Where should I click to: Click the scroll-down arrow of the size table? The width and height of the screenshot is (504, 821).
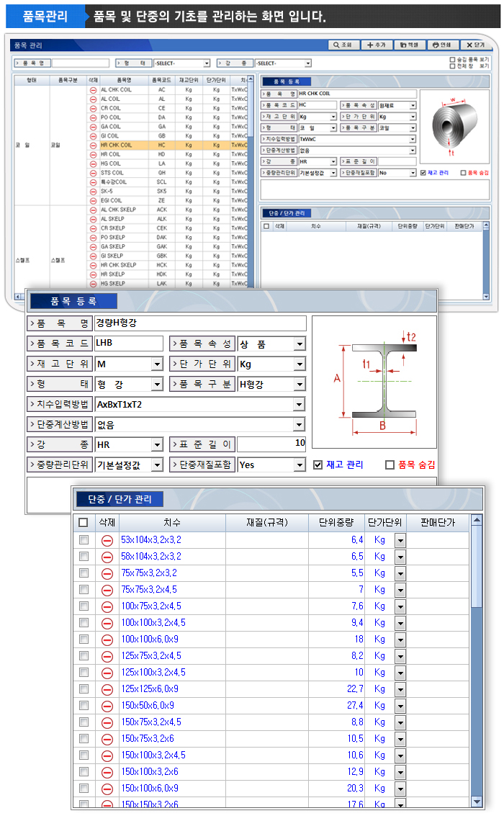476,802
